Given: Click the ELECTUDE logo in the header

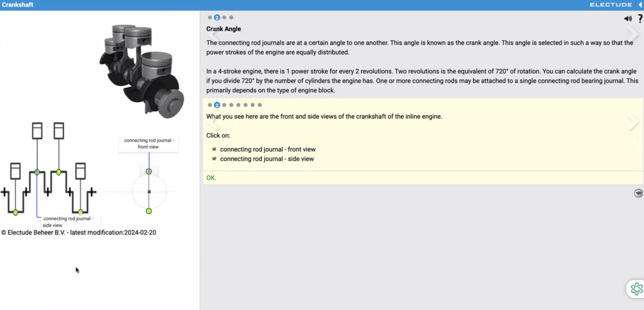Looking at the screenshot, I should click(x=611, y=5).
